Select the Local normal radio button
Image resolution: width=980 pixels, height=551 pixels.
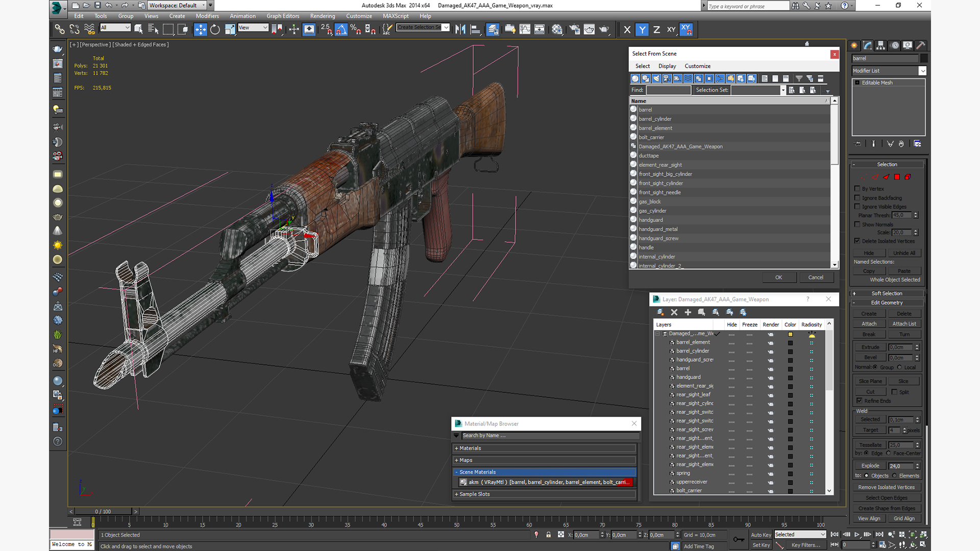(899, 367)
